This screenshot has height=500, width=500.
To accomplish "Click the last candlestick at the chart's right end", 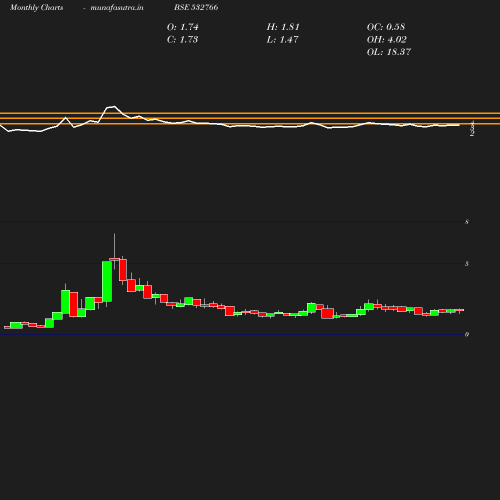I will [460, 310].
